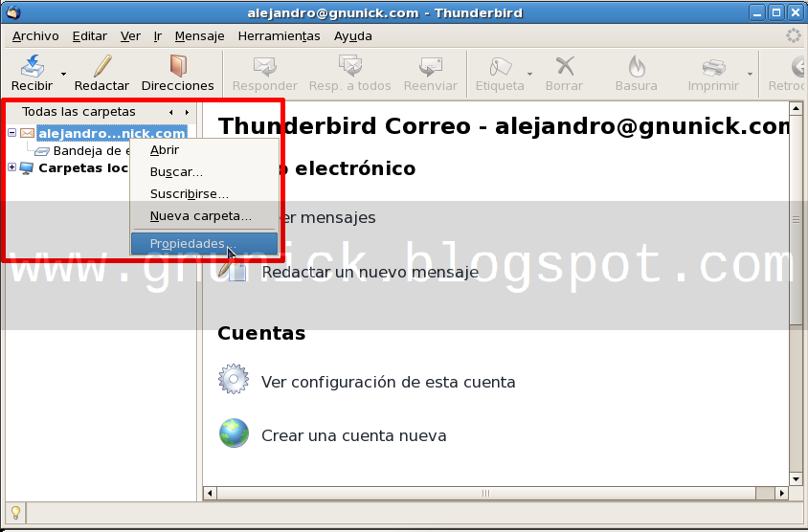Click the Redactar pencil icon
808x532 pixels.
(x=102, y=66)
